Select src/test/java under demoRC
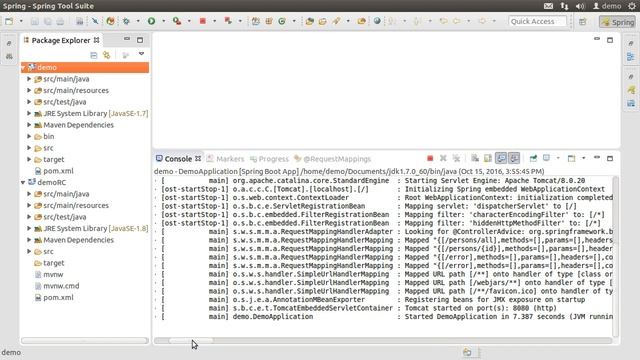640x360 pixels. [x=60, y=217]
